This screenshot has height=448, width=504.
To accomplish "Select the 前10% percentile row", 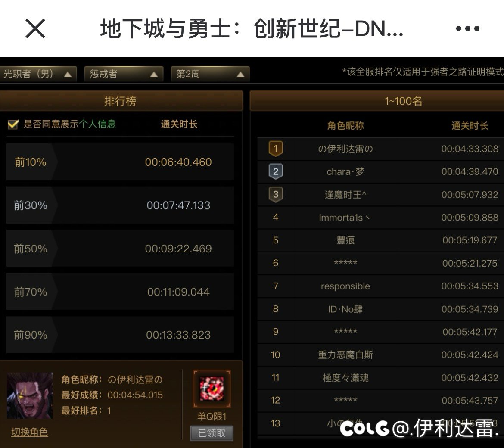I will (120, 162).
